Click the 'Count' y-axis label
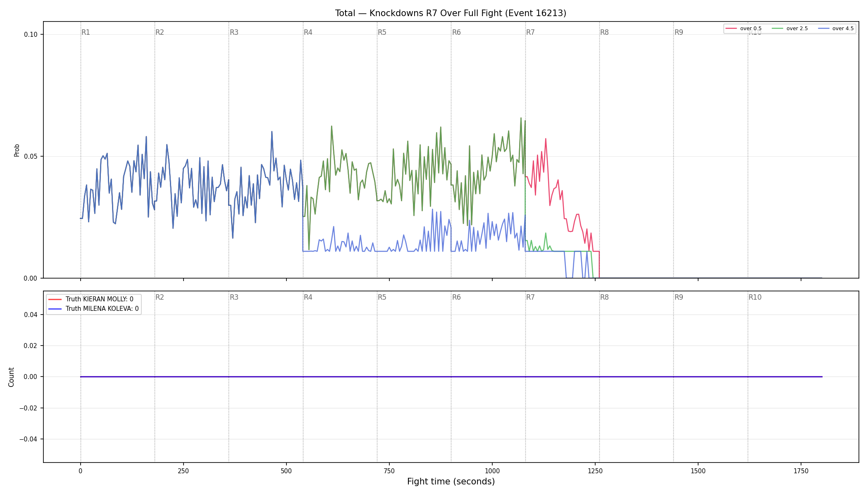 pos(11,377)
